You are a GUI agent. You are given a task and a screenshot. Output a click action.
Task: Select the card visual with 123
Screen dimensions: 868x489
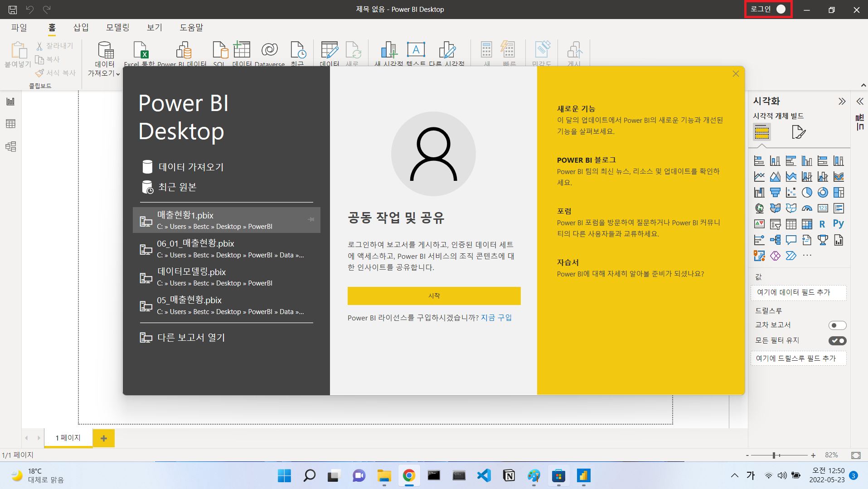[823, 208]
